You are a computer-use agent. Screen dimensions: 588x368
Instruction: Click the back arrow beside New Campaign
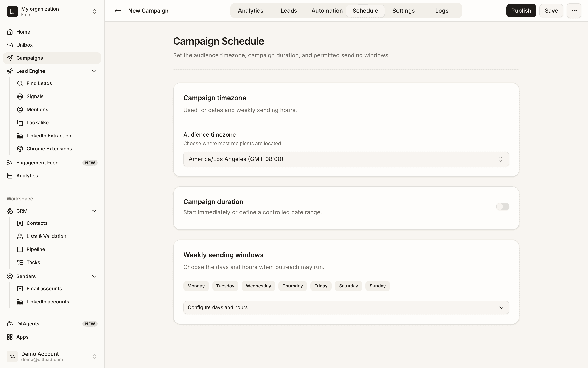pos(118,11)
